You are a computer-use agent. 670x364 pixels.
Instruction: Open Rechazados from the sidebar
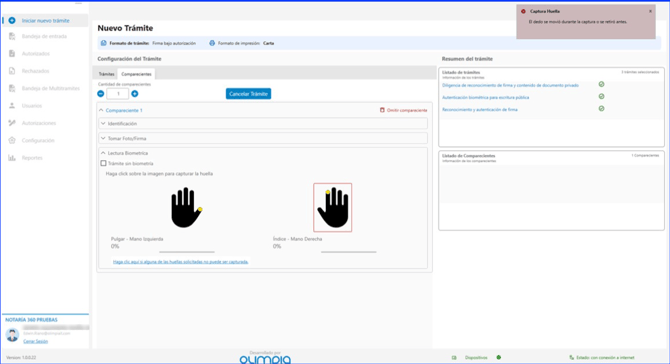pyautogui.click(x=35, y=71)
